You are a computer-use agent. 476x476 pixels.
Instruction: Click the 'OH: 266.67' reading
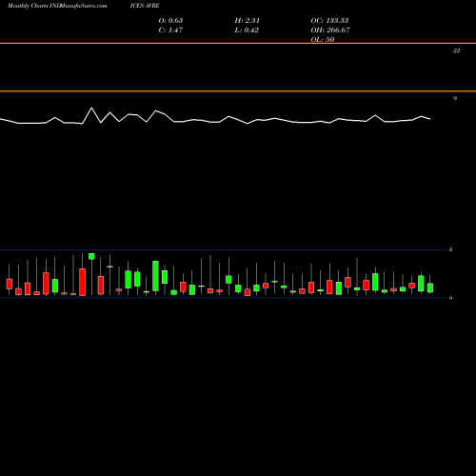coord(330,30)
